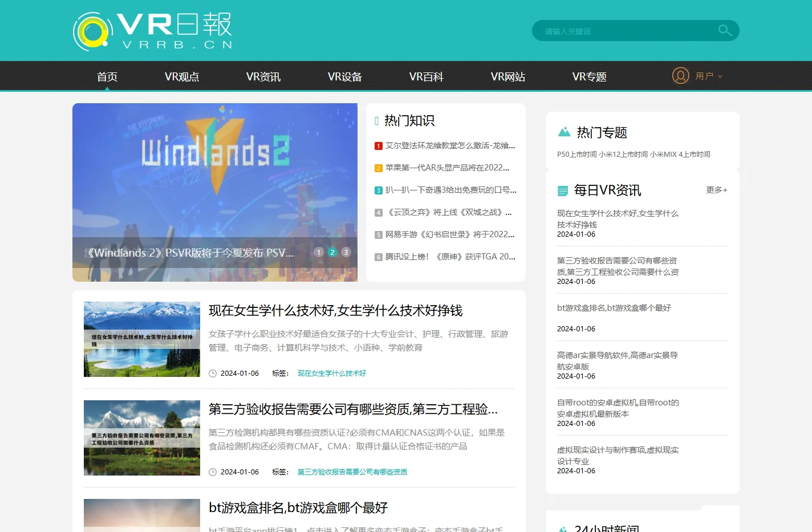
Task: Click the user avatar icon
Action: [680, 75]
